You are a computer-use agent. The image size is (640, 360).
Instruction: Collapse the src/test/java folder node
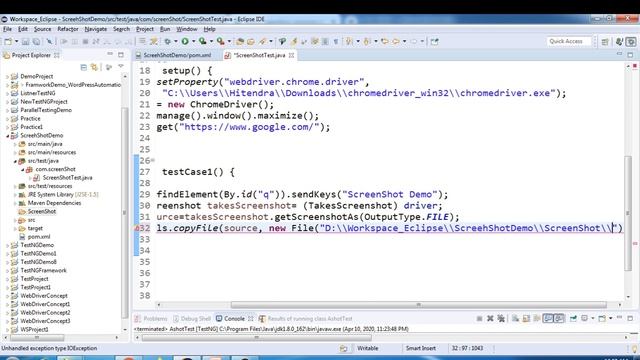point(15,161)
